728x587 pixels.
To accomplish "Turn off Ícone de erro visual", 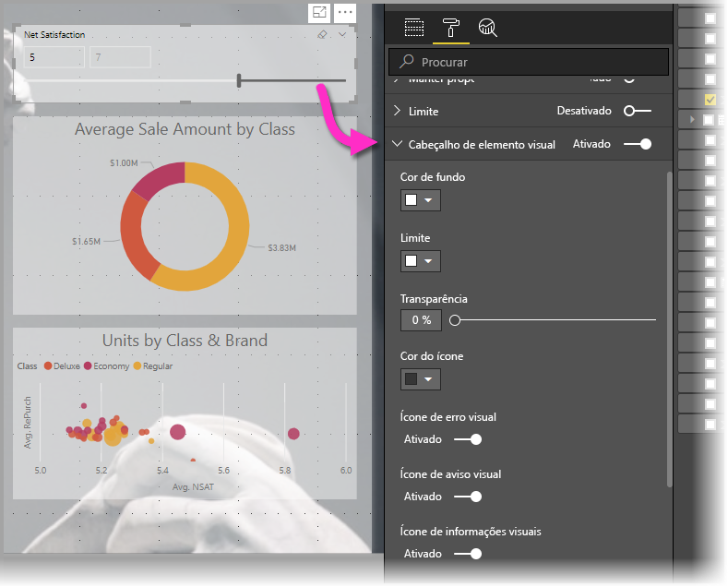I will [468, 439].
